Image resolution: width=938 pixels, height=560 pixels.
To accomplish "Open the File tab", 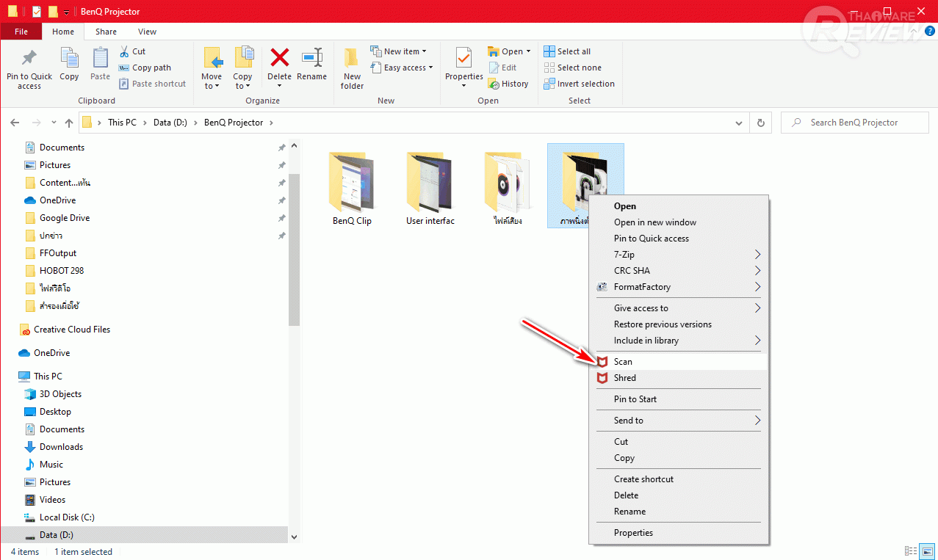I will pos(21,32).
